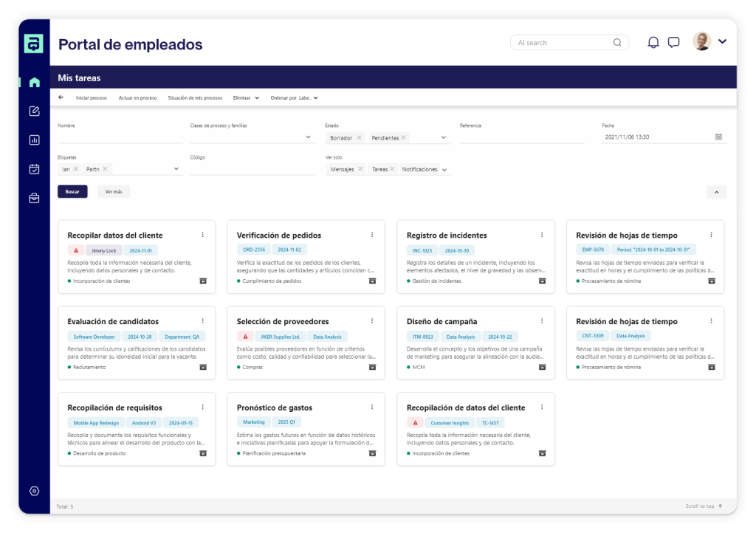This screenshot has width=756, height=533.
Task: Click the magnifier in the AI search bar
Action: click(x=617, y=42)
